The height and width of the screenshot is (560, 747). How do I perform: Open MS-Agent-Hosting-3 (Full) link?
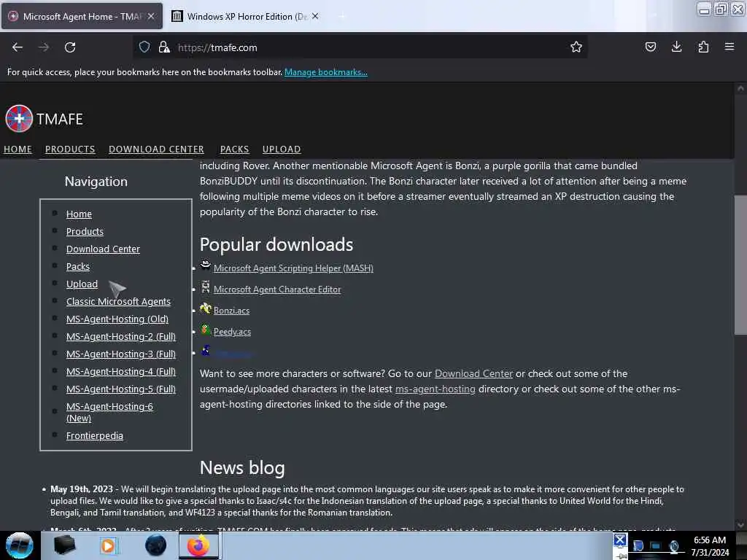(x=121, y=354)
